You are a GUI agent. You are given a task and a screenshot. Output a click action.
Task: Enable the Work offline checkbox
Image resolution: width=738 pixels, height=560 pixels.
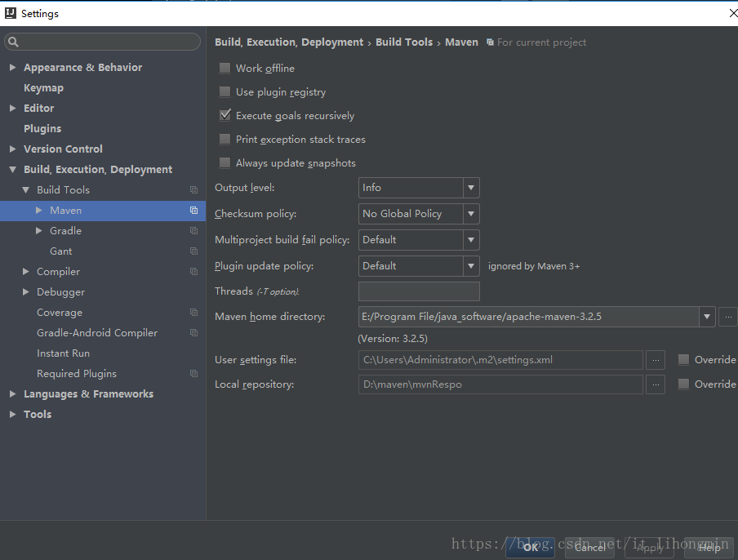pos(225,69)
